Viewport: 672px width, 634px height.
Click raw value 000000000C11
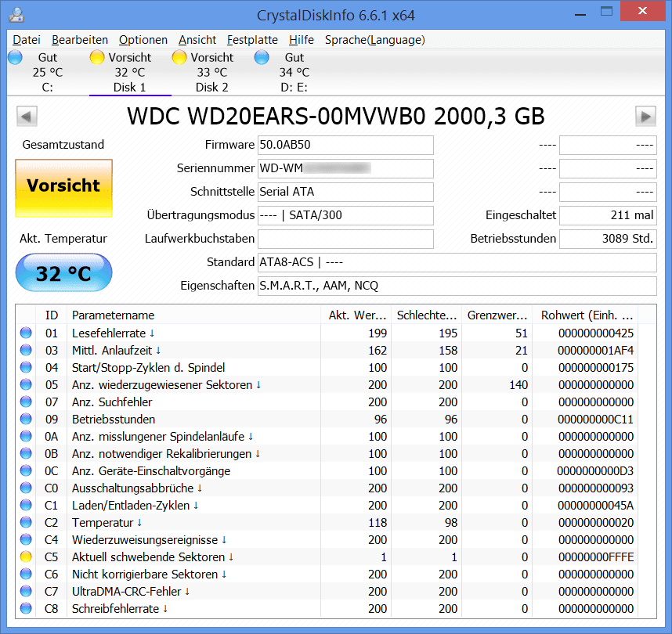point(596,419)
